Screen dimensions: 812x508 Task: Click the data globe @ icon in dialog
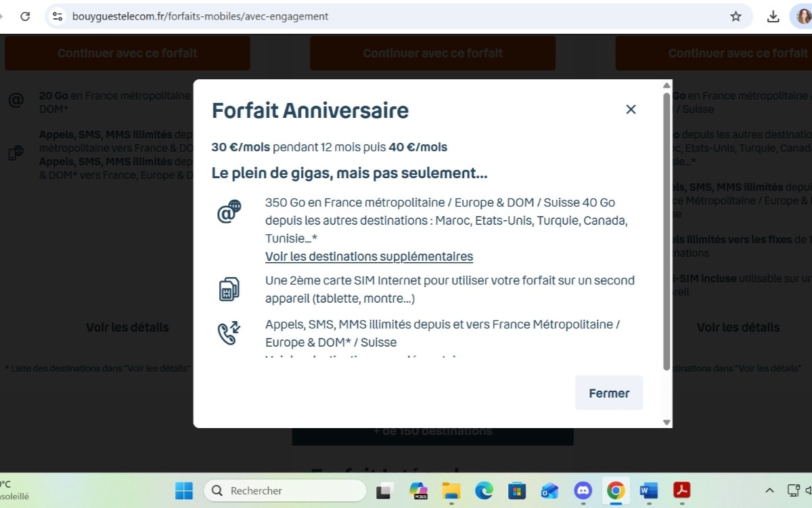229,211
